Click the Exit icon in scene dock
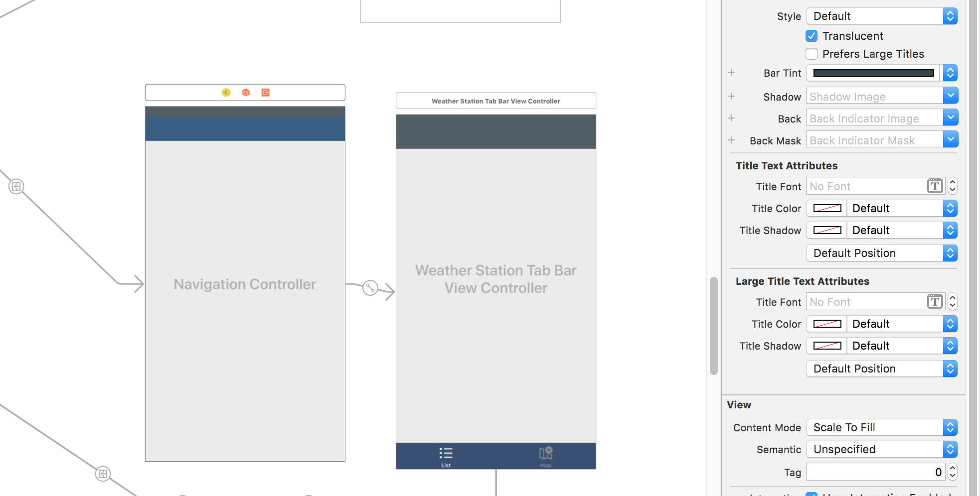Image resolution: width=980 pixels, height=496 pixels. [x=266, y=93]
